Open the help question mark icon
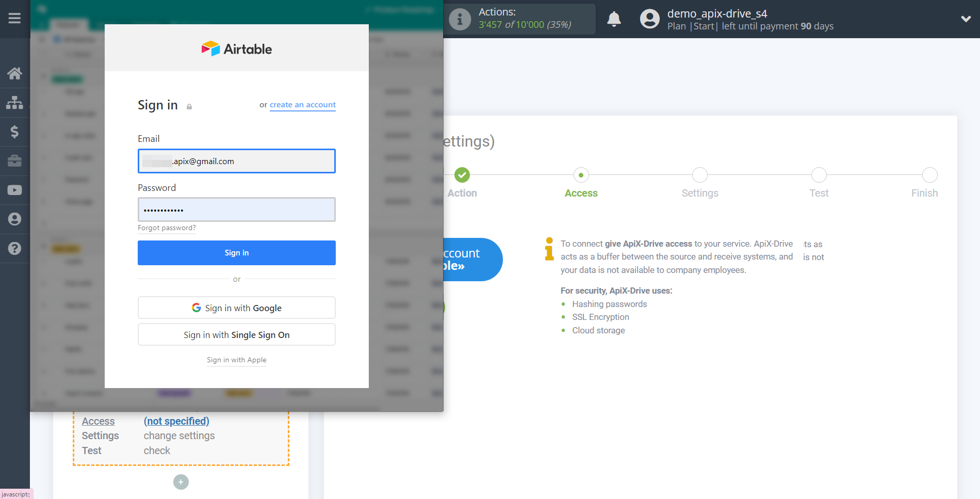The width and height of the screenshot is (980, 499). [14, 248]
